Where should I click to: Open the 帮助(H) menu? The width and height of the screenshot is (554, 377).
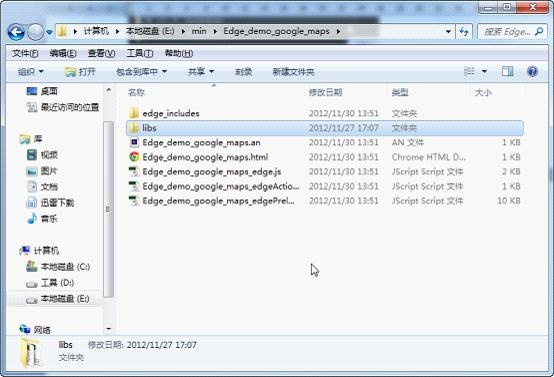click(x=179, y=53)
